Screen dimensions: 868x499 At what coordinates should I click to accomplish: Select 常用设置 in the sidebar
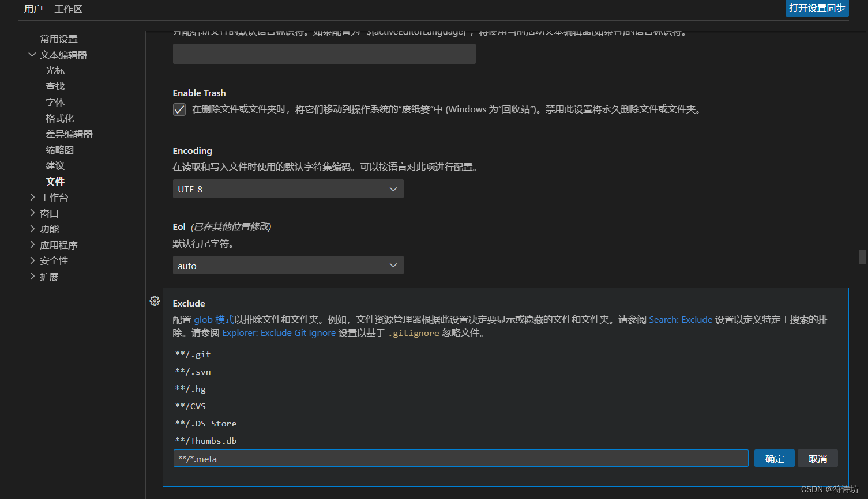pyautogui.click(x=59, y=39)
